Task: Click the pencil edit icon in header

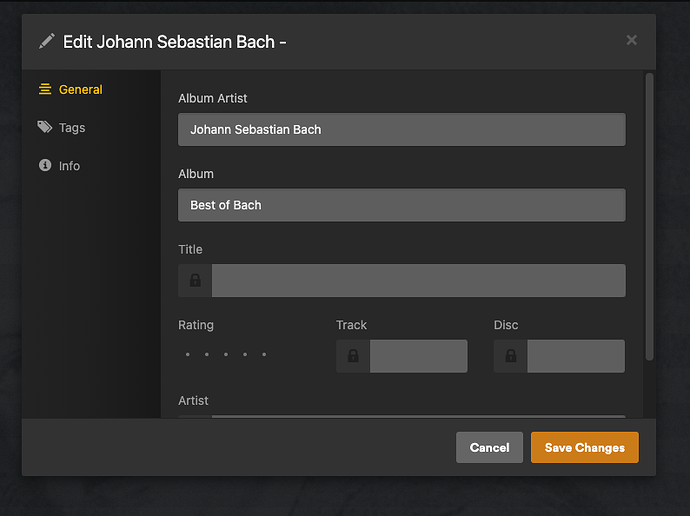Action: pos(46,41)
